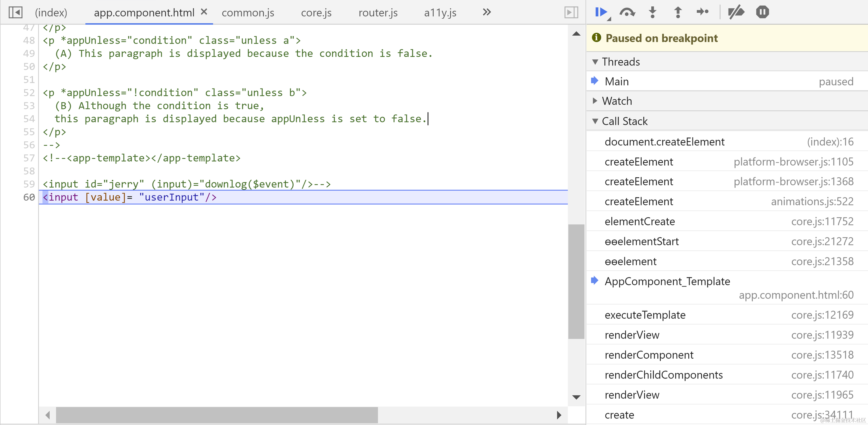Toggle the Deactivate breakpoints icon
868x425 pixels.
[736, 12]
